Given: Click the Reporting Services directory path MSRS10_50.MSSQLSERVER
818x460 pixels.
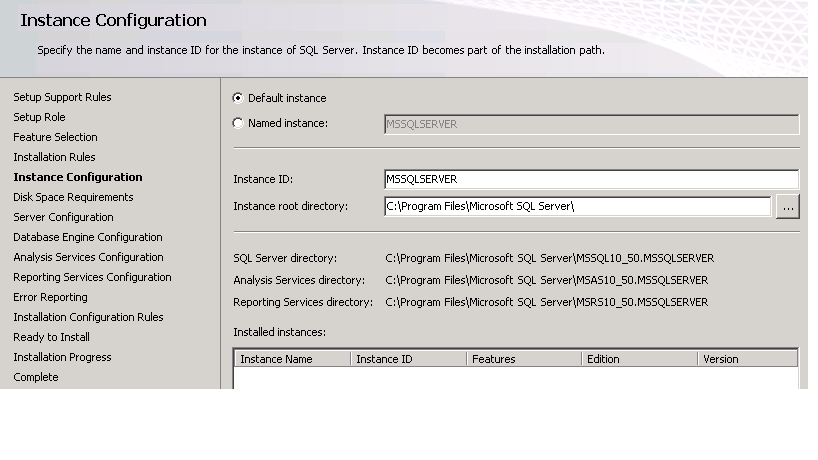Looking at the screenshot, I should pos(547,302).
